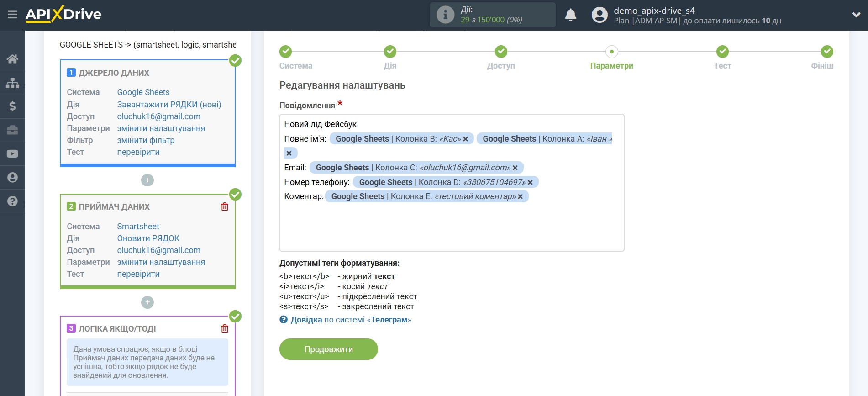
Task: Remove the Колонка C email tag
Action: pos(515,168)
